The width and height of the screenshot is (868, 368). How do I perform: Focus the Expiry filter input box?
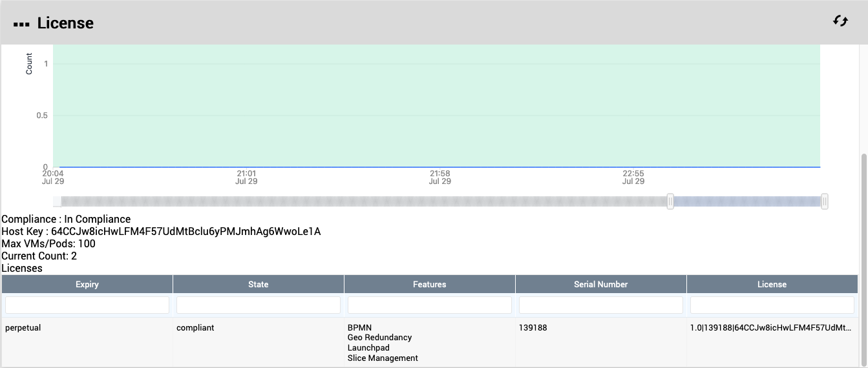[x=87, y=305]
